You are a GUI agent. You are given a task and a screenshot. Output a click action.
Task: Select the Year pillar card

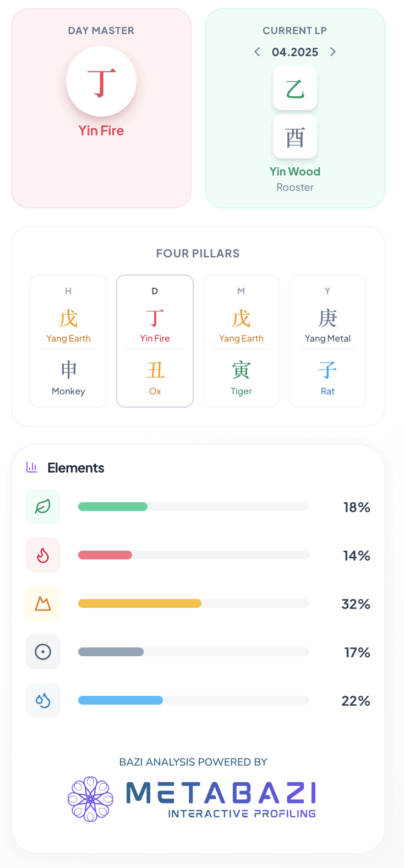[x=327, y=341]
